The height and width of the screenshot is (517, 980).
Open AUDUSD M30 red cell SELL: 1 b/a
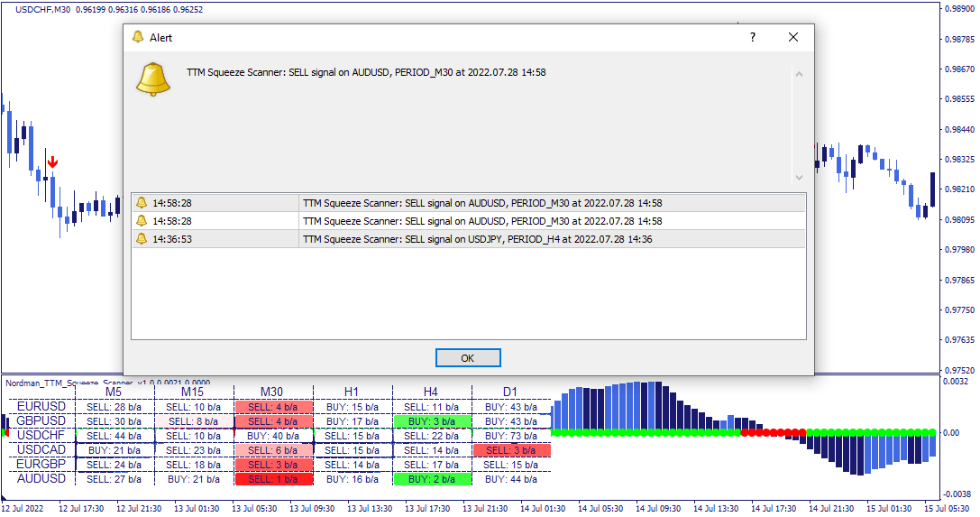[x=274, y=479]
